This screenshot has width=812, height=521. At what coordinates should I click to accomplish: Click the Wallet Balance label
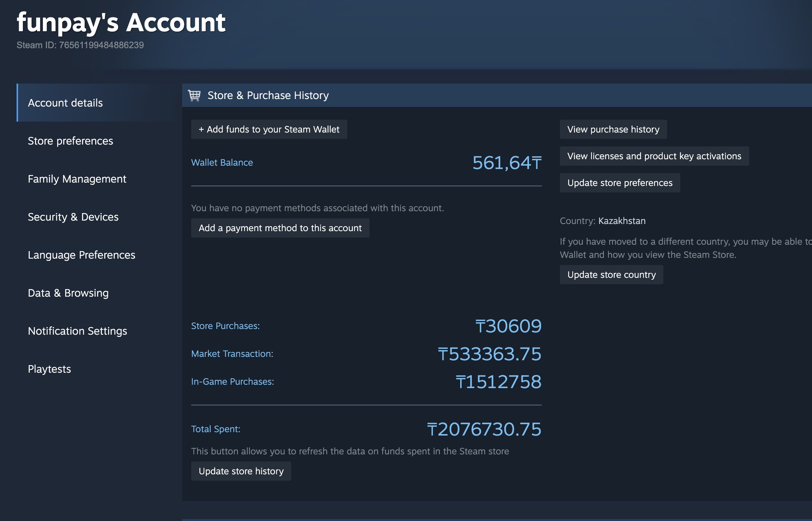click(x=222, y=163)
